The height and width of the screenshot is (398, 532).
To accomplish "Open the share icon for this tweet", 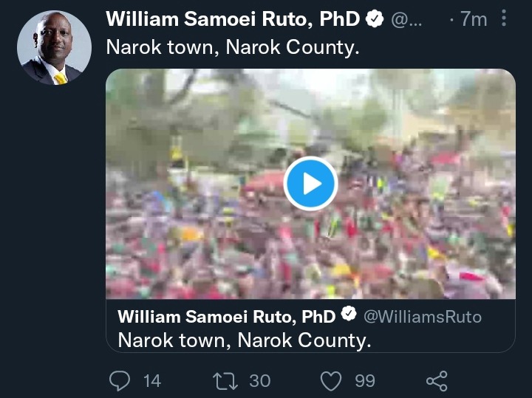I will (x=437, y=381).
